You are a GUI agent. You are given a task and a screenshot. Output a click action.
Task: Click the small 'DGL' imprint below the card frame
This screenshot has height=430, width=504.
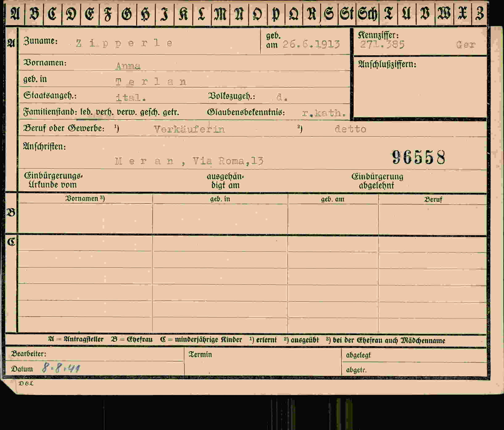(26, 383)
